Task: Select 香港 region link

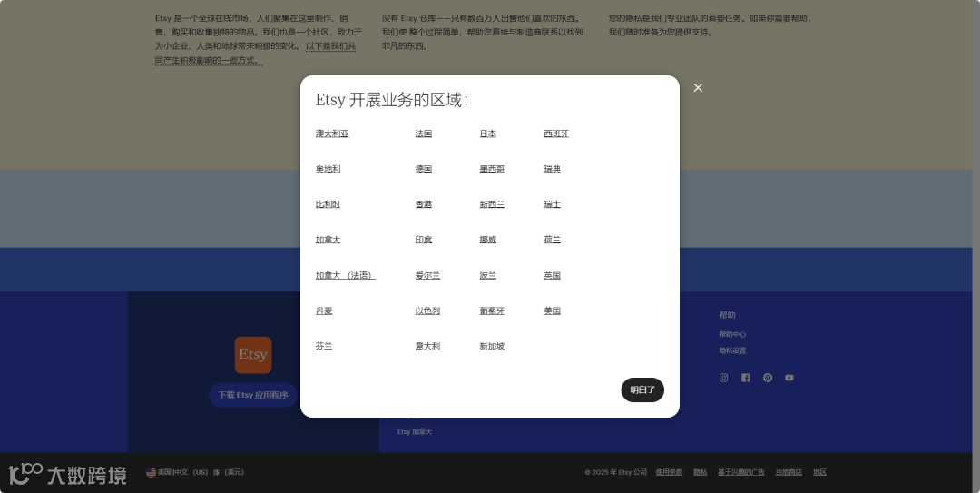Action: pyautogui.click(x=423, y=204)
